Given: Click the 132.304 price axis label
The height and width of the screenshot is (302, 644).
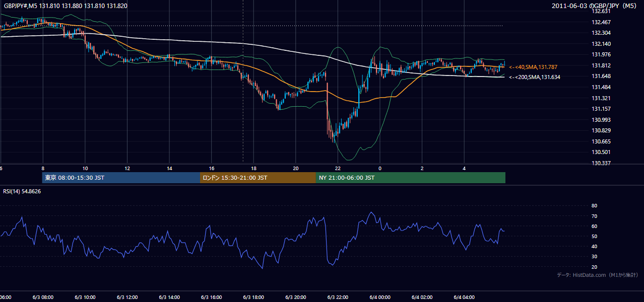Looking at the screenshot, I should click(601, 33).
